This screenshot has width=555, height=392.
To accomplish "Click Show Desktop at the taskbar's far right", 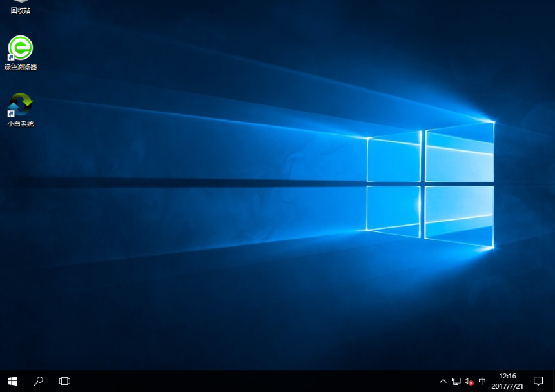I will pos(553,381).
